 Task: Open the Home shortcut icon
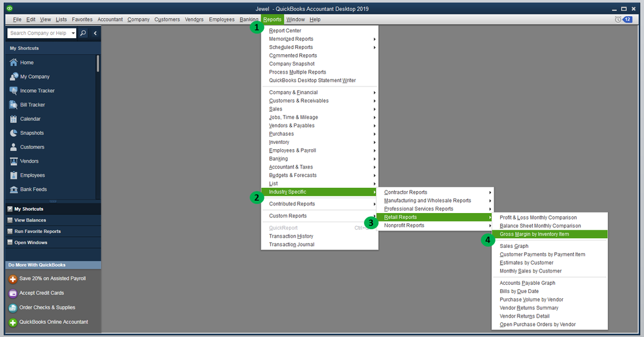pyautogui.click(x=14, y=63)
